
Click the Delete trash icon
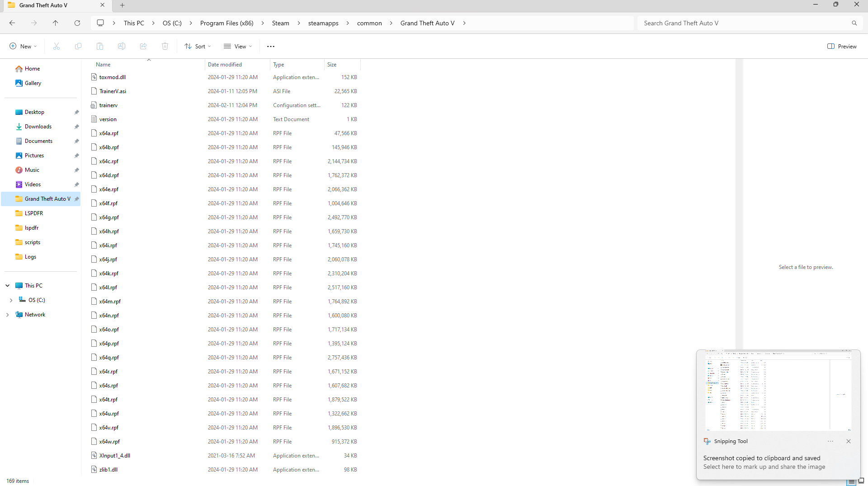(x=165, y=46)
